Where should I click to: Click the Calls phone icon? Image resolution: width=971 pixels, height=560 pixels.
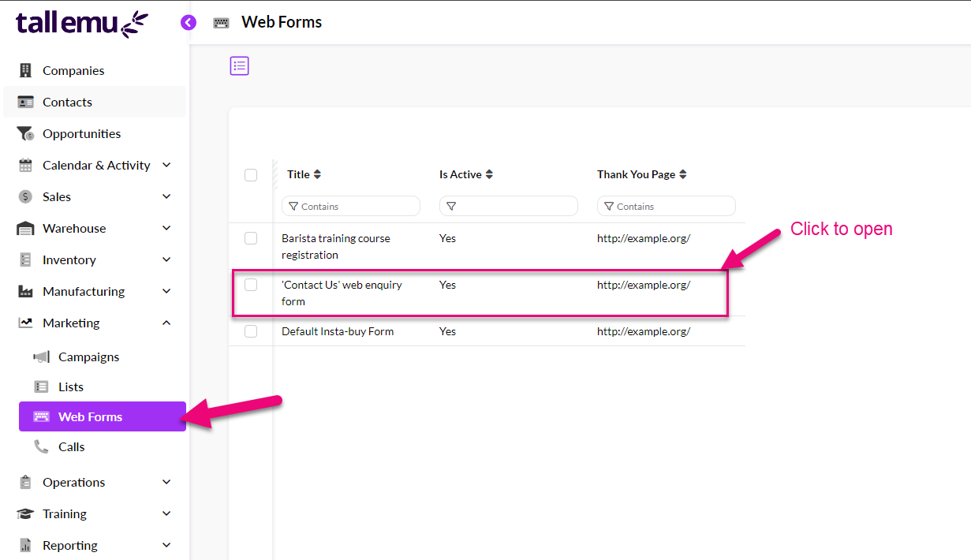click(x=41, y=447)
